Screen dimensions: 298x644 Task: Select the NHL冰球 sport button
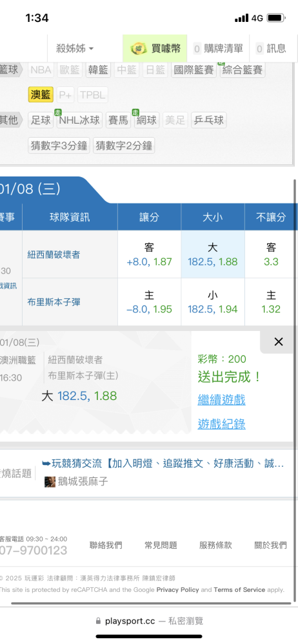click(79, 120)
